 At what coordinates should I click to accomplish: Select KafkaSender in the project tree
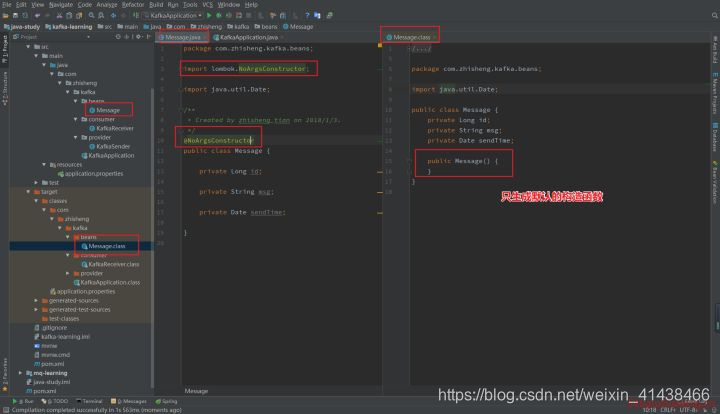(110, 147)
